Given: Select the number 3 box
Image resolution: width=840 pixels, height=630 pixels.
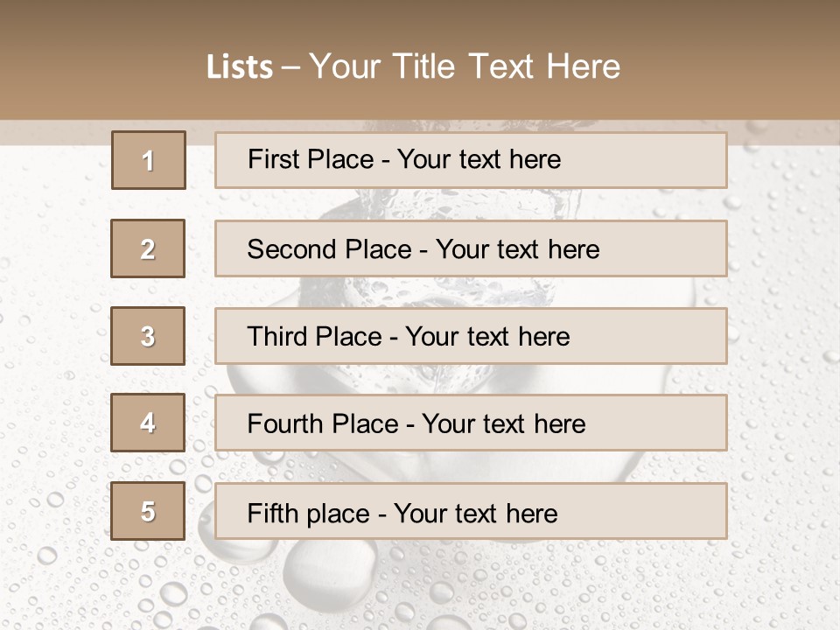Looking at the screenshot, I should pyautogui.click(x=148, y=336).
